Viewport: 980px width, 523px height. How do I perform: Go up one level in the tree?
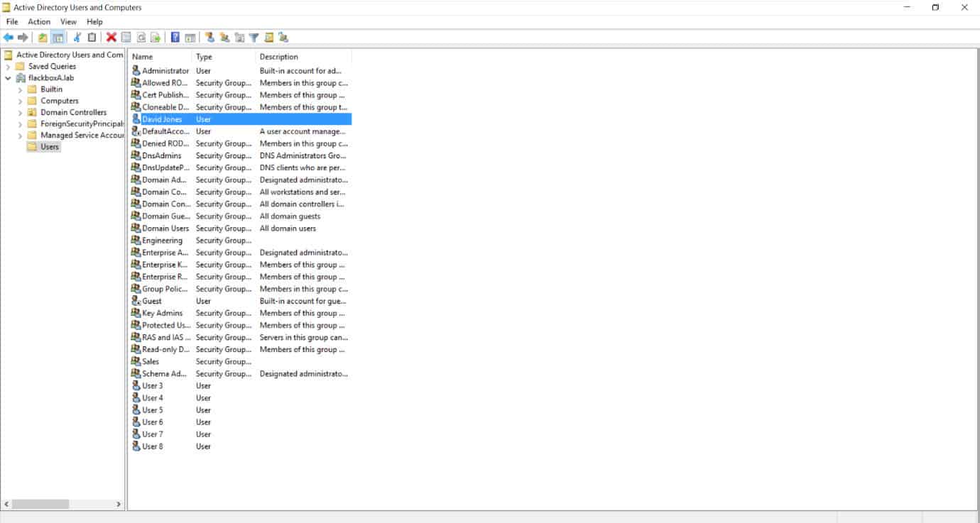coord(43,38)
